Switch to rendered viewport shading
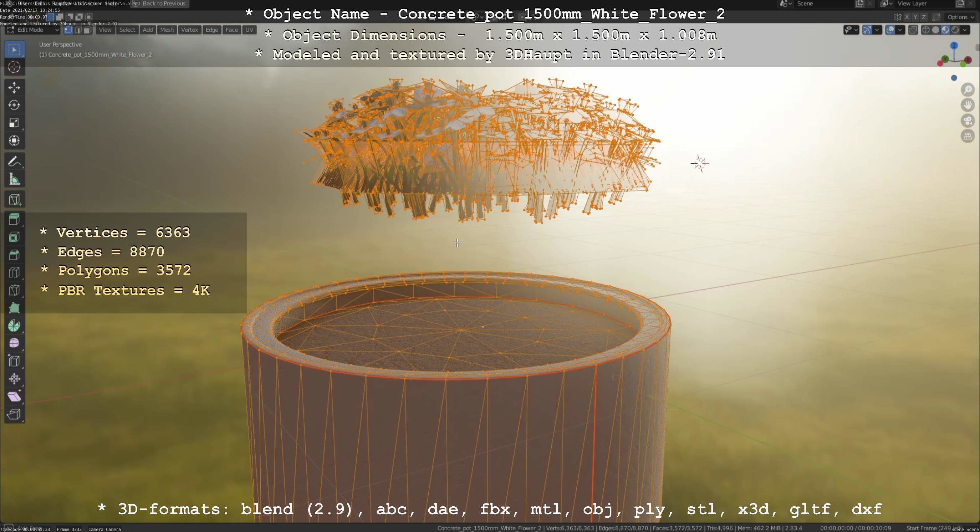 [x=955, y=30]
